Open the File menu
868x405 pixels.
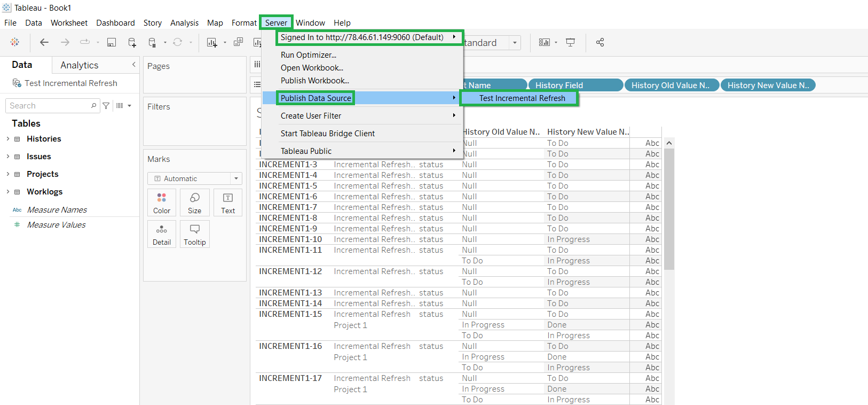(x=10, y=23)
